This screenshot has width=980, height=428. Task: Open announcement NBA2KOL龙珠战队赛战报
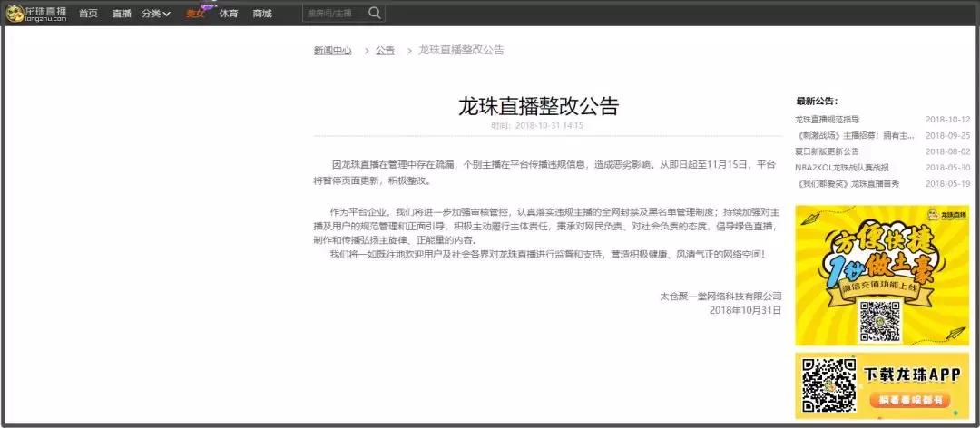pos(842,168)
